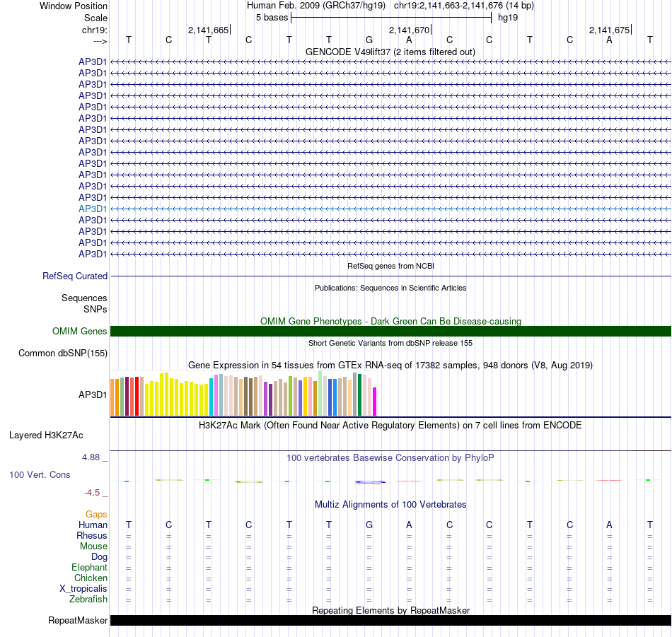The width and height of the screenshot is (672, 637).
Task: Click the -4.5 PhyloP lower scale value
Action: [92, 493]
